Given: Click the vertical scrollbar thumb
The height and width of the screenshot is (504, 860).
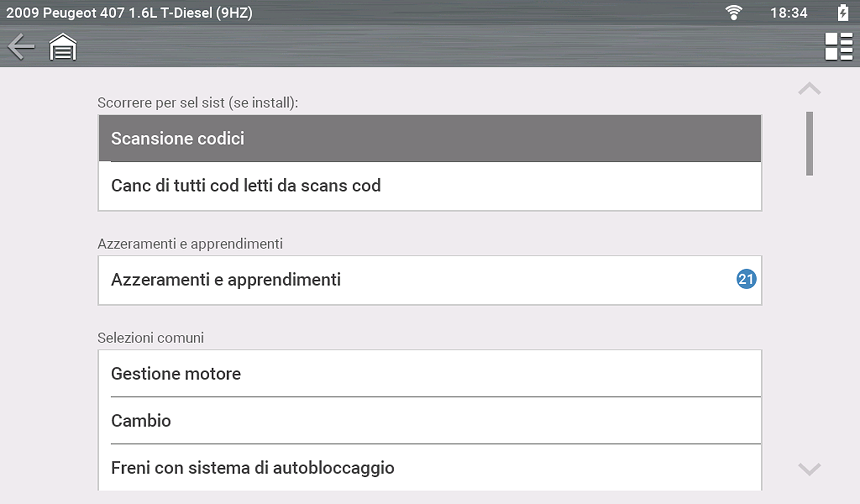Looking at the screenshot, I should click(809, 143).
